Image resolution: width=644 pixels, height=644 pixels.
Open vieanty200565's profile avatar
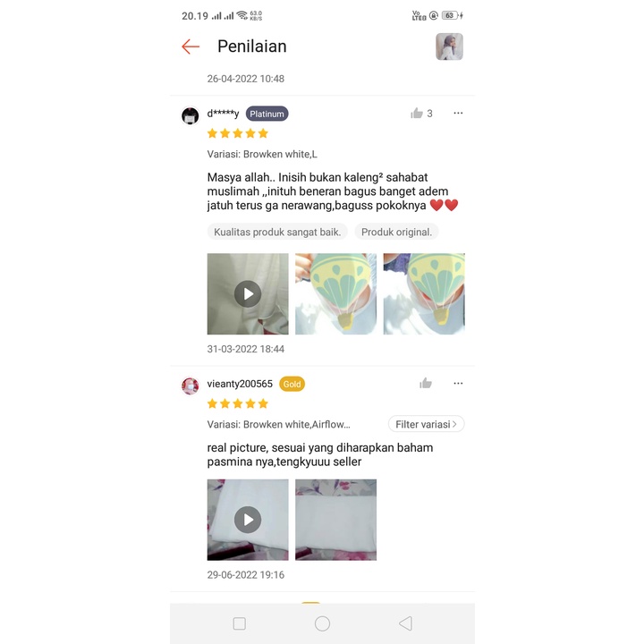coord(191,386)
